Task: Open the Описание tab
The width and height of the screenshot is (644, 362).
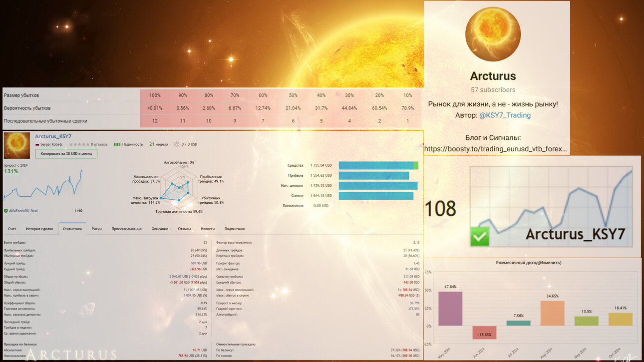Action: coord(160,229)
